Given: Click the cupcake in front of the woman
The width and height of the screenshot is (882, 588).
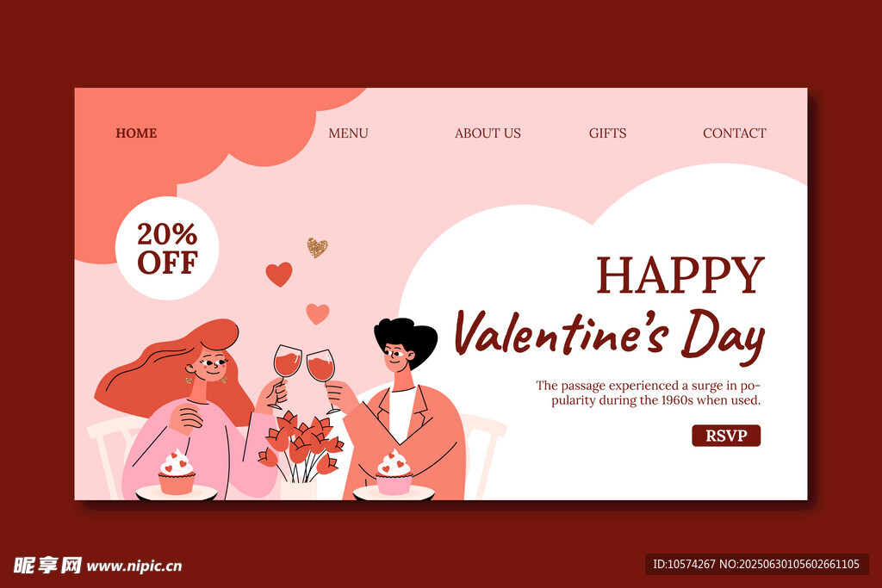Looking at the screenshot, I should [x=177, y=472].
